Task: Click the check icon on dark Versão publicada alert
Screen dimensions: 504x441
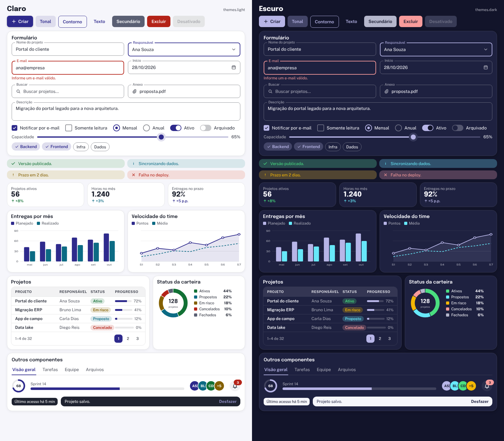Action: tap(265, 163)
